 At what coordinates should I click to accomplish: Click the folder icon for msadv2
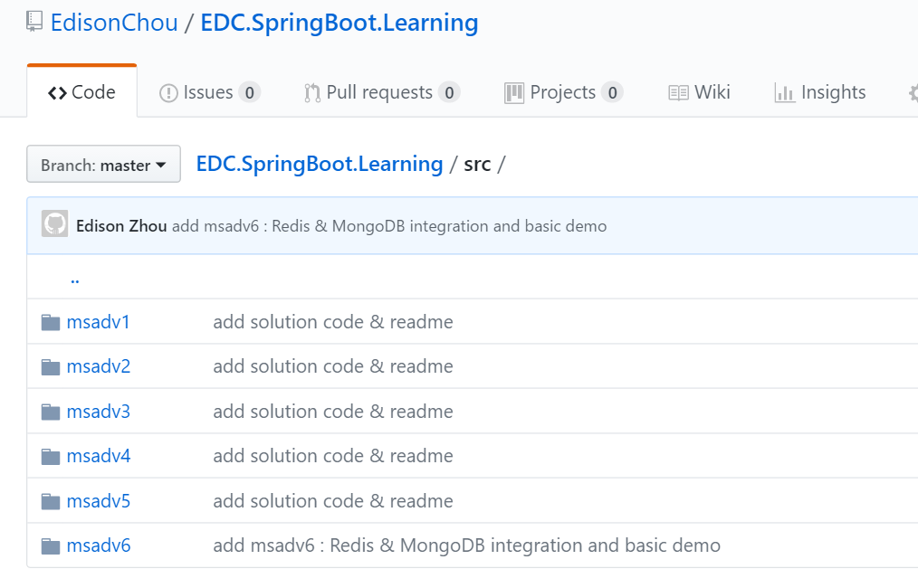tap(51, 367)
